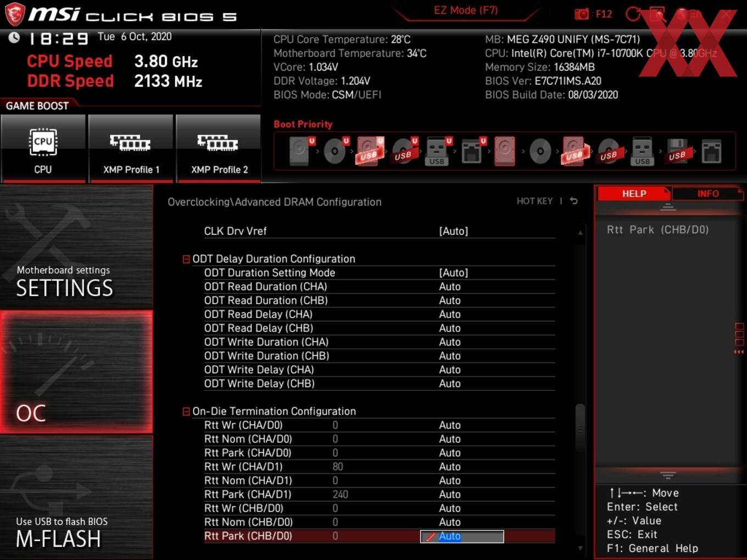Viewport: 747px width, 560px height.
Task: Click the back arrow next to HOT KEY
Action: pos(574,201)
